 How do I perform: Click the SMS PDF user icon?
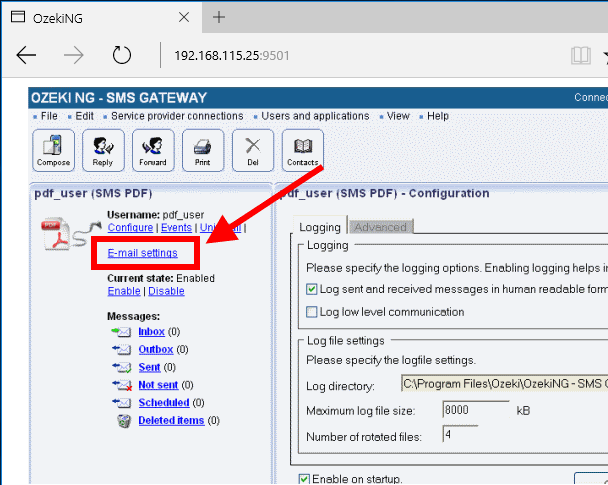pos(70,233)
